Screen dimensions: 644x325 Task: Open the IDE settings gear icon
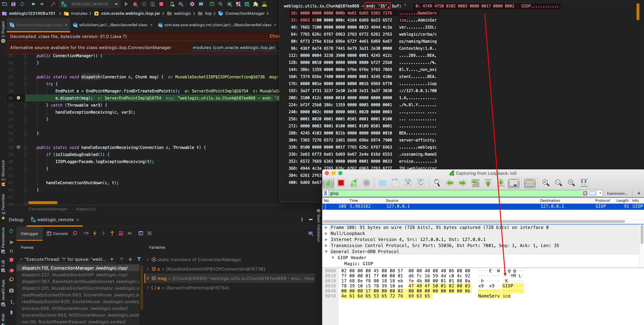(192, 4)
